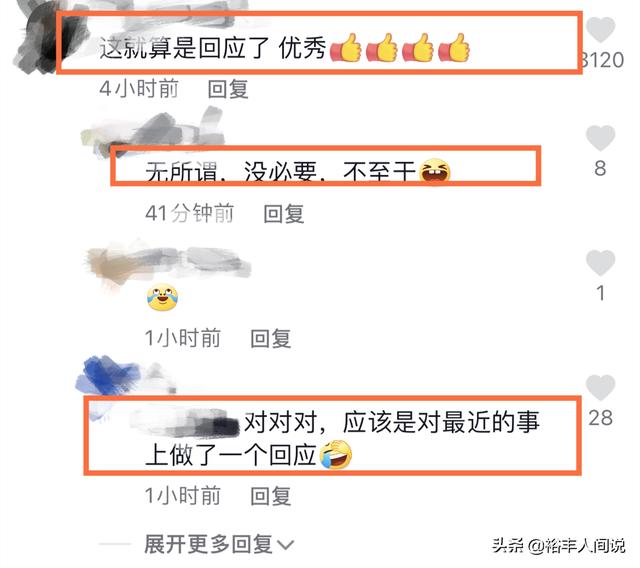Reply to the 41分钟前 comment

pyautogui.click(x=284, y=214)
